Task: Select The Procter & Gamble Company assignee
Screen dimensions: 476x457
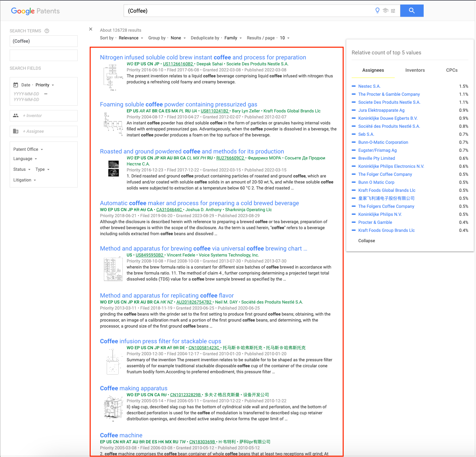Action: click(x=389, y=94)
